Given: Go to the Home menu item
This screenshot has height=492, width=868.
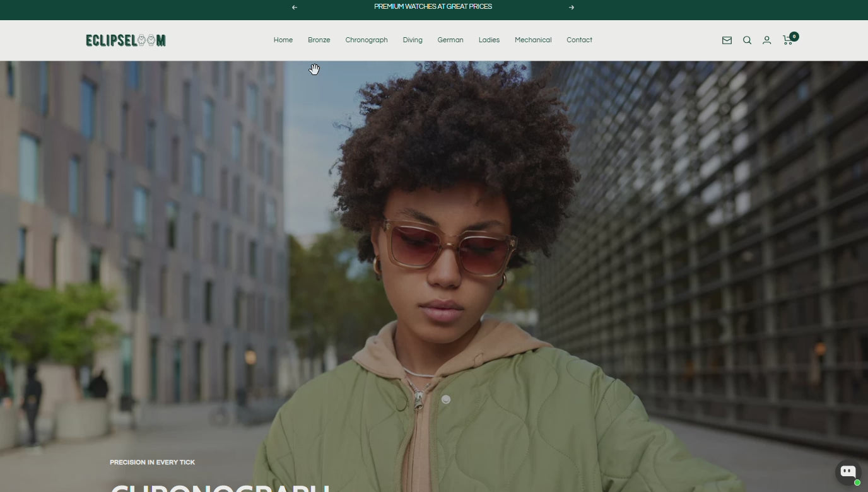Looking at the screenshot, I should tap(283, 40).
